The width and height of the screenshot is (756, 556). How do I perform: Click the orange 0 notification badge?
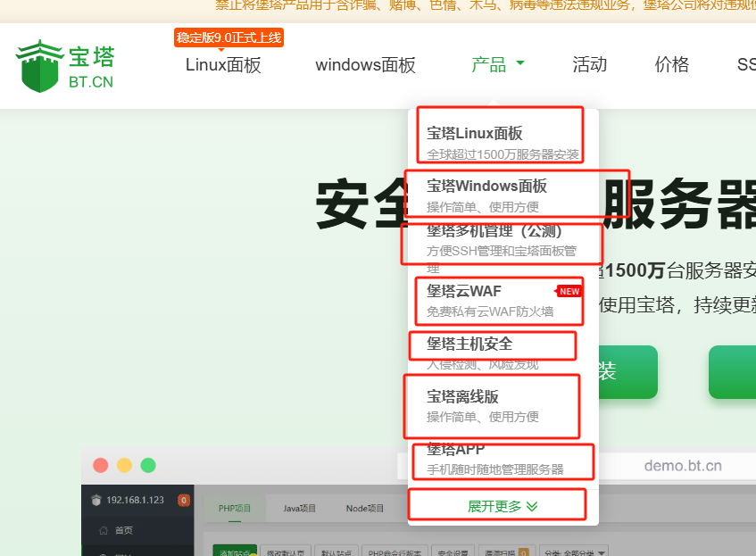tap(184, 501)
